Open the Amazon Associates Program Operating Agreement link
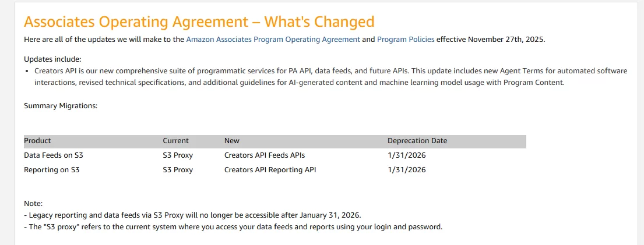Screen dimensions: 644x245 [x=273, y=40]
